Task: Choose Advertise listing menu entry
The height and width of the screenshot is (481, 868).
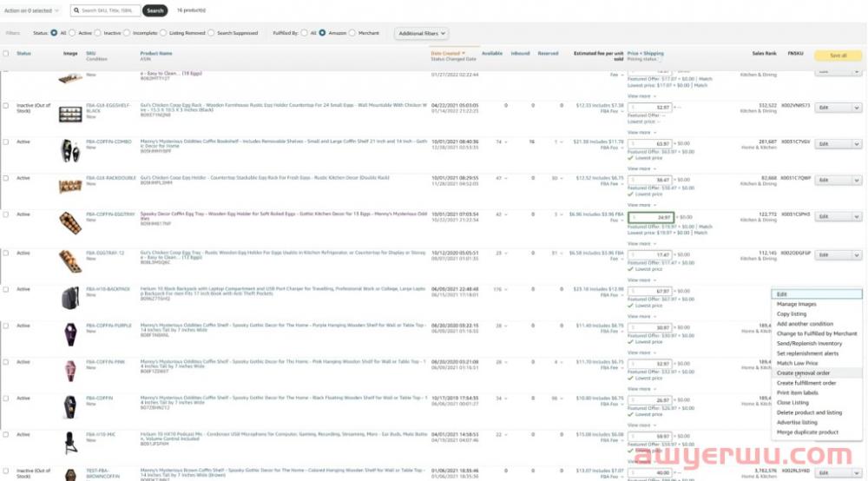Action: coord(797,423)
